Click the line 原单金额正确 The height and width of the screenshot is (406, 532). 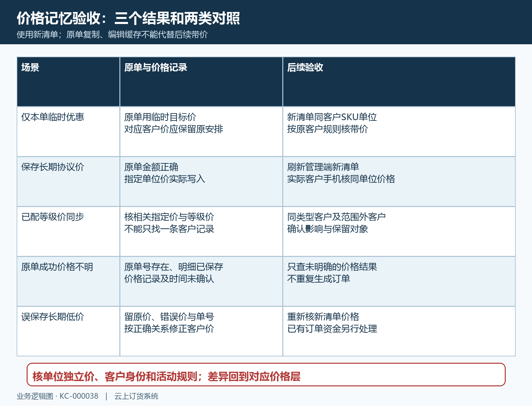151,167
